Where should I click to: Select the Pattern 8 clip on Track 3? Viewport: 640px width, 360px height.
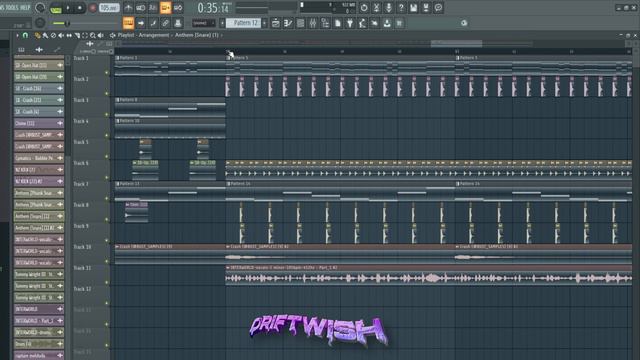coord(170,108)
